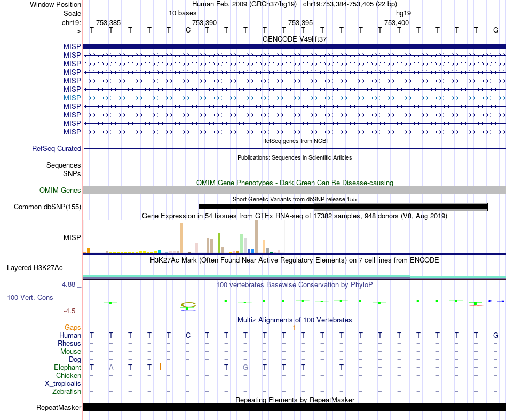Viewport: 507px width, 420px height.
Task: Click the MISP label beside the GTEx bar chart
Action: click(x=72, y=237)
